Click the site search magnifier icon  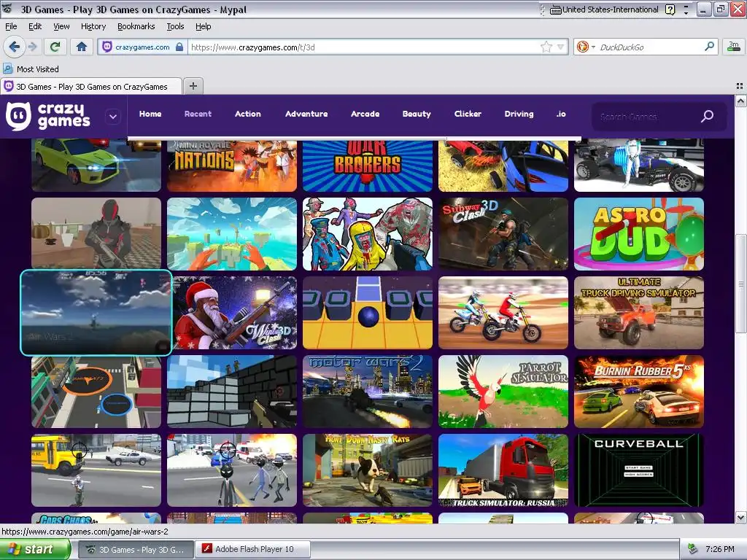tap(708, 116)
